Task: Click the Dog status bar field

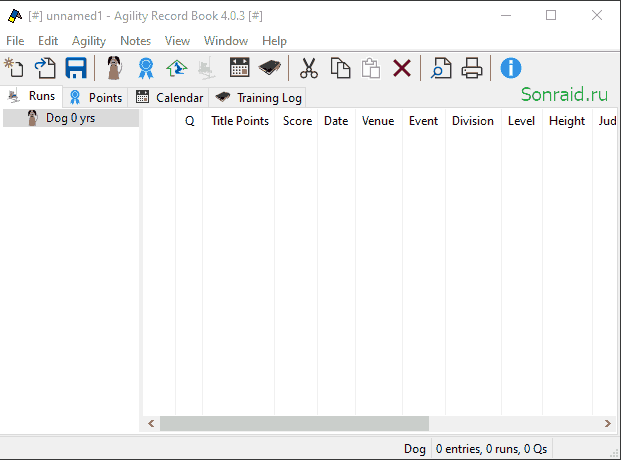Action: 414,449
